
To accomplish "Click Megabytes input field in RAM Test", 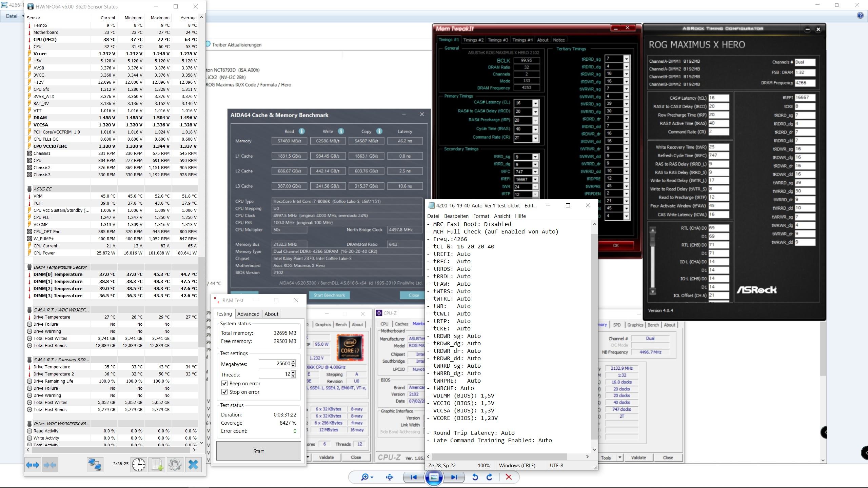I will tap(275, 364).
